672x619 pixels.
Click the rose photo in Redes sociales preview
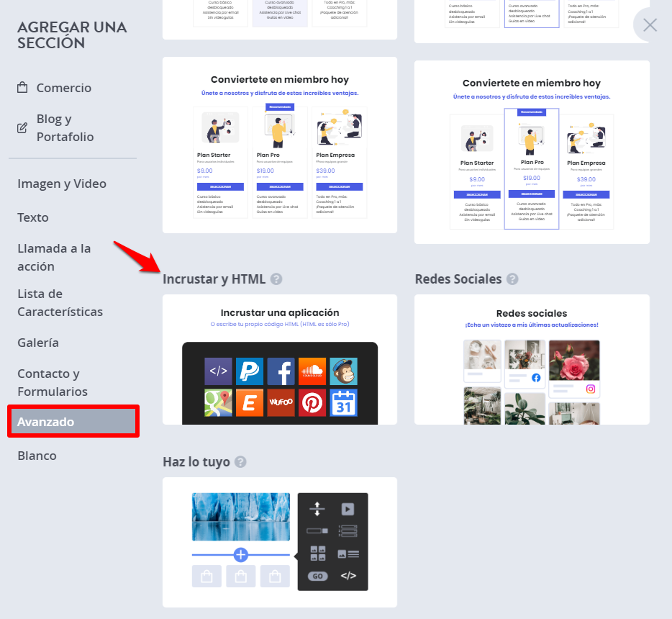pos(574,360)
